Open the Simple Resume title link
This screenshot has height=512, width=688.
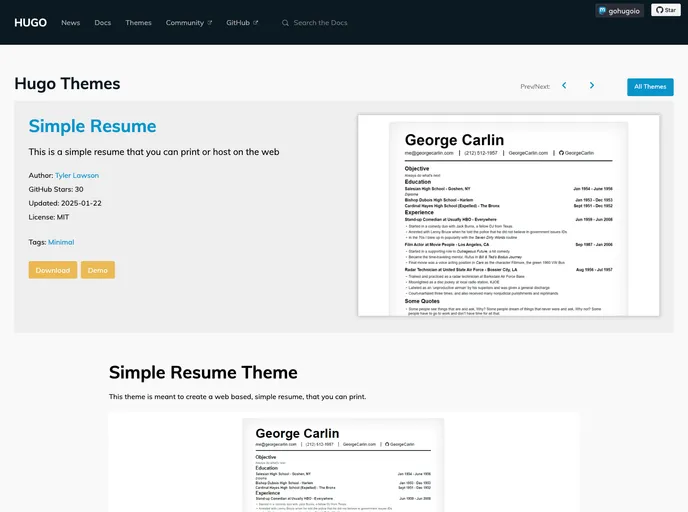tap(92, 126)
